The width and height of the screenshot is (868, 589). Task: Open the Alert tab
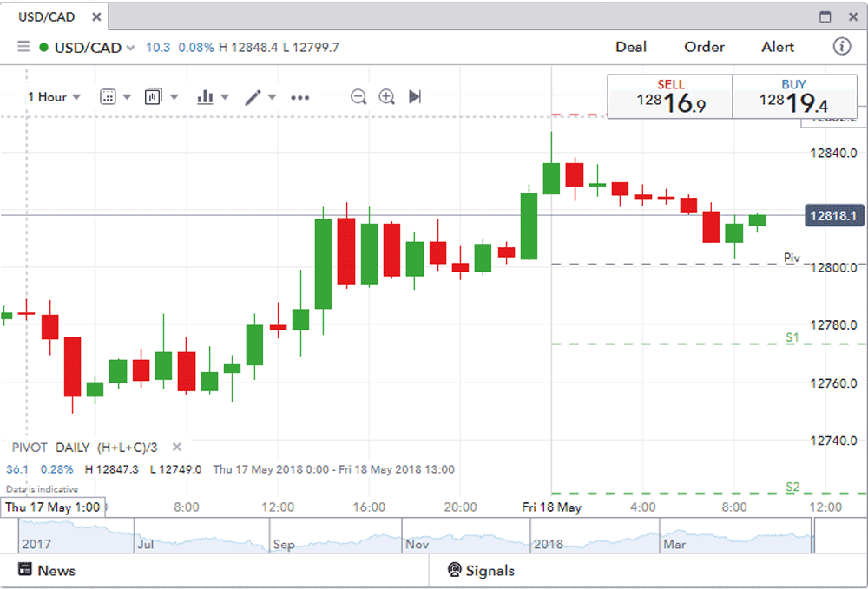[778, 47]
